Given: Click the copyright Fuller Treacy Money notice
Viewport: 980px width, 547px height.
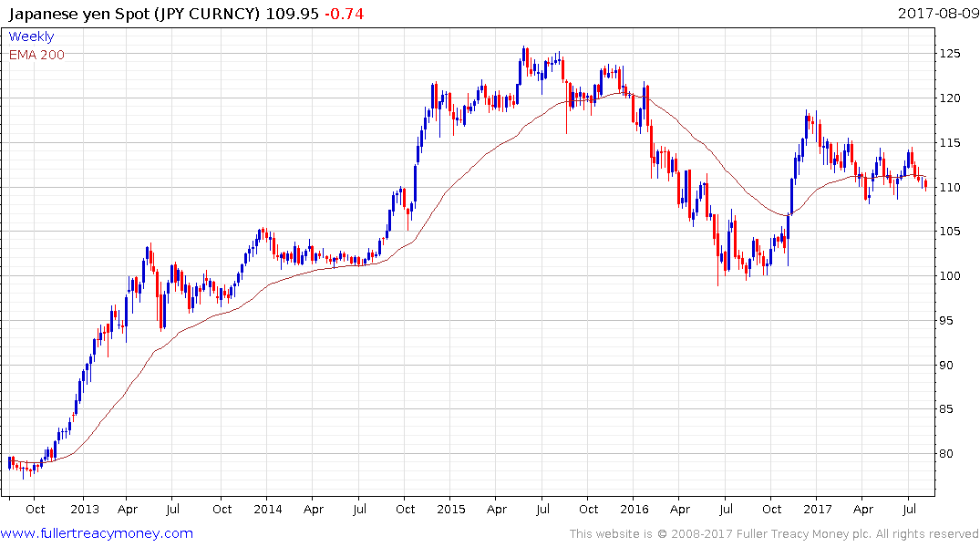Looking at the screenshot, I should coord(774,534).
